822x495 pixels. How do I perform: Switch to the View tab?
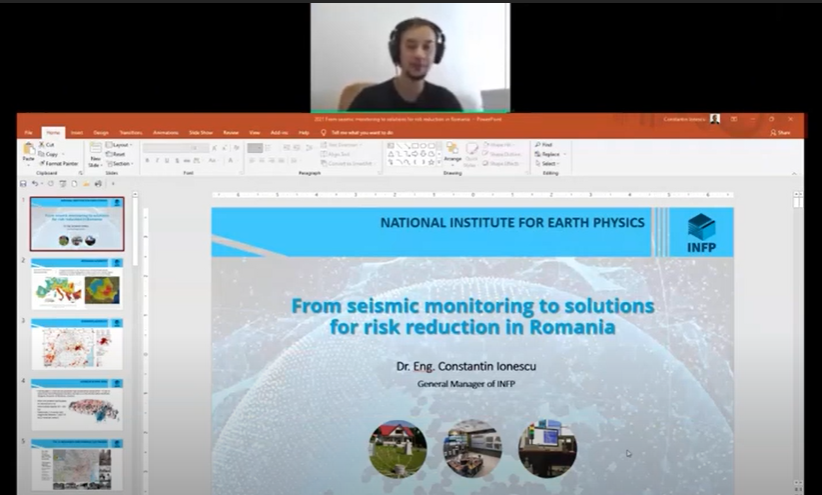point(254,133)
